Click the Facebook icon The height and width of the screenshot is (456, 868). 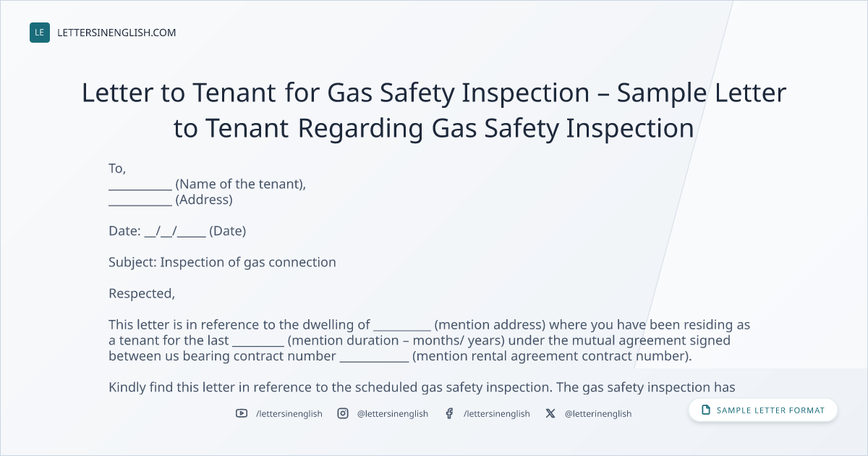coord(449,413)
